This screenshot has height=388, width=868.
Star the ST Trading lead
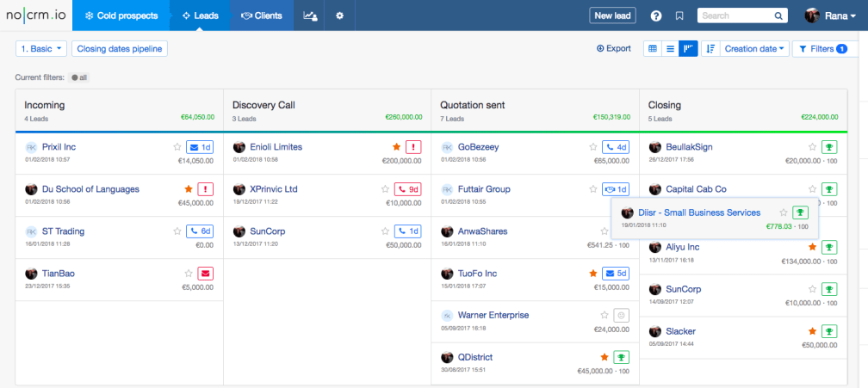177,231
